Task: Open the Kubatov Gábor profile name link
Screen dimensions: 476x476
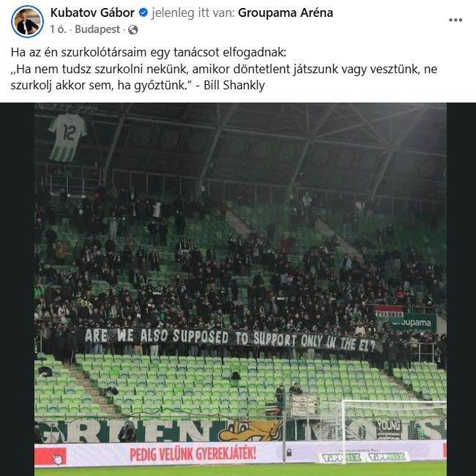Action: [x=92, y=12]
